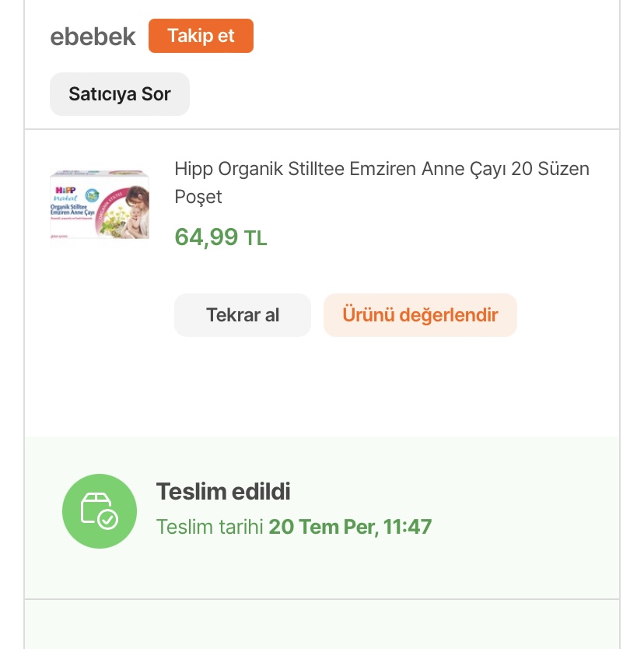Open the Hipp Organik Stilltee product title
The width and height of the screenshot is (644, 649).
coord(381,169)
